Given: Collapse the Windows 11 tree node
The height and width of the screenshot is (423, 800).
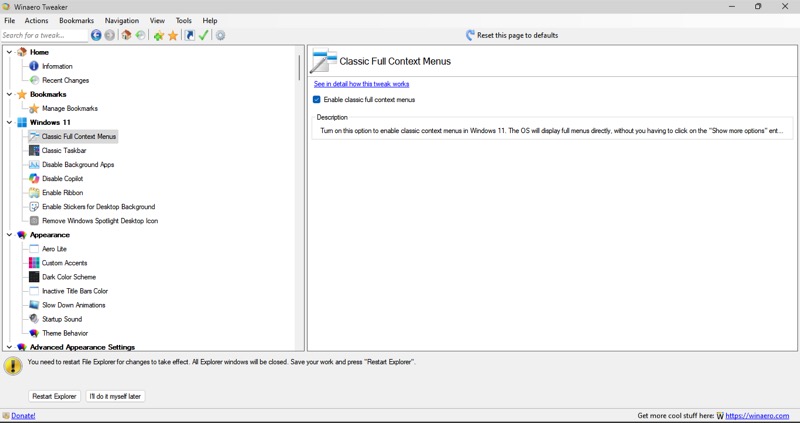Looking at the screenshot, I should [x=9, y=122].
